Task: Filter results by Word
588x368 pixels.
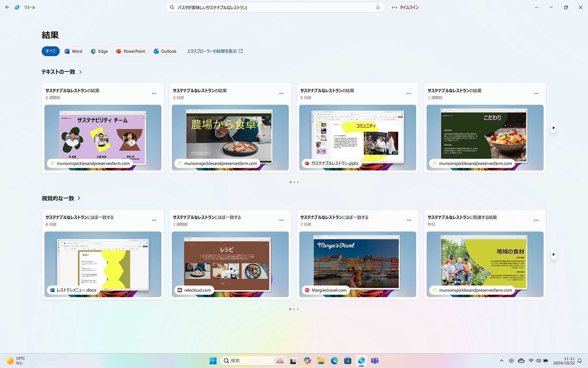Action: [73, 51]
